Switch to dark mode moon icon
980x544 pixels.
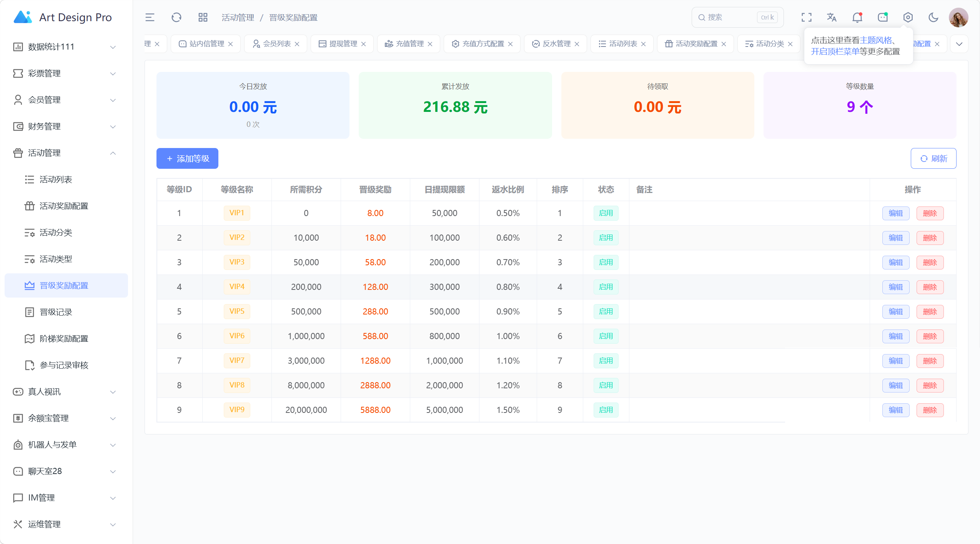click(933, 17)
